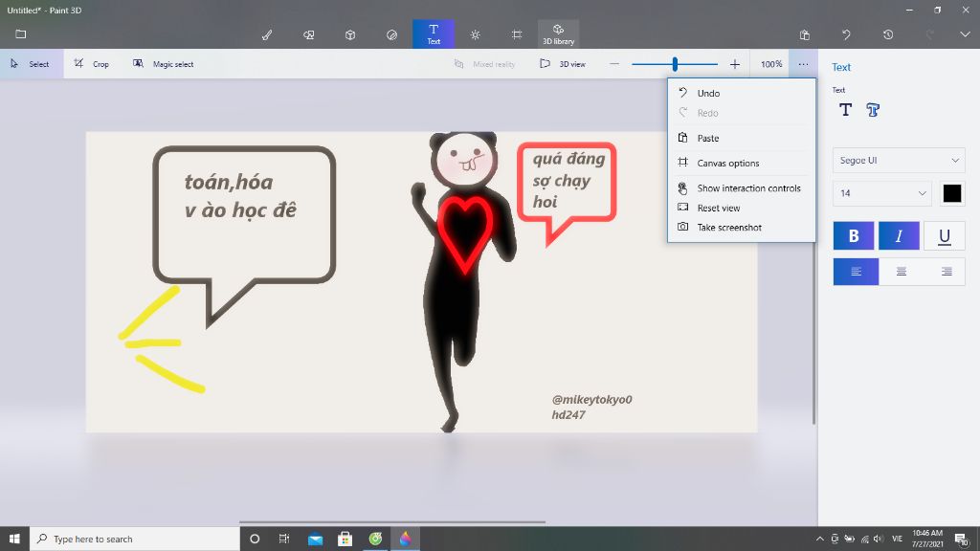The height and width of the screenshot is (551, 980).
Task: Toggle the 3D view
Action: click(x=563, y=64)
